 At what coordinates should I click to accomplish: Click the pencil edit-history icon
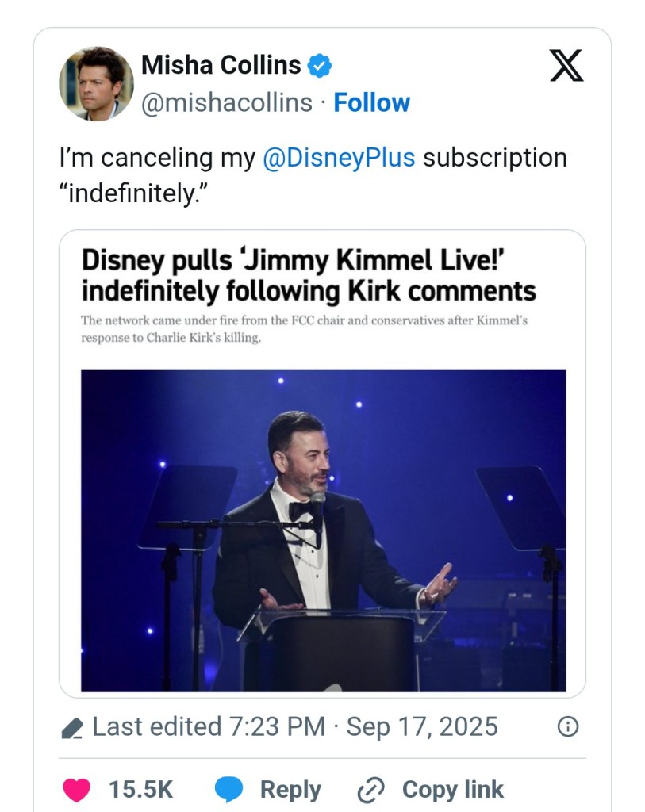click(72, 727)
